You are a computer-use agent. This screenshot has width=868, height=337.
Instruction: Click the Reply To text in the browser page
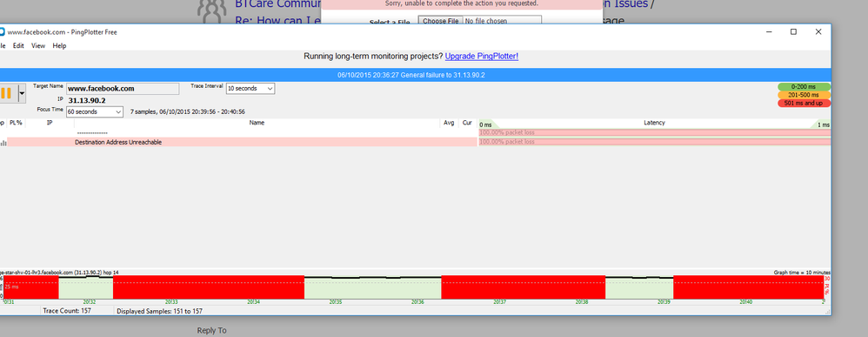(212, 330)
